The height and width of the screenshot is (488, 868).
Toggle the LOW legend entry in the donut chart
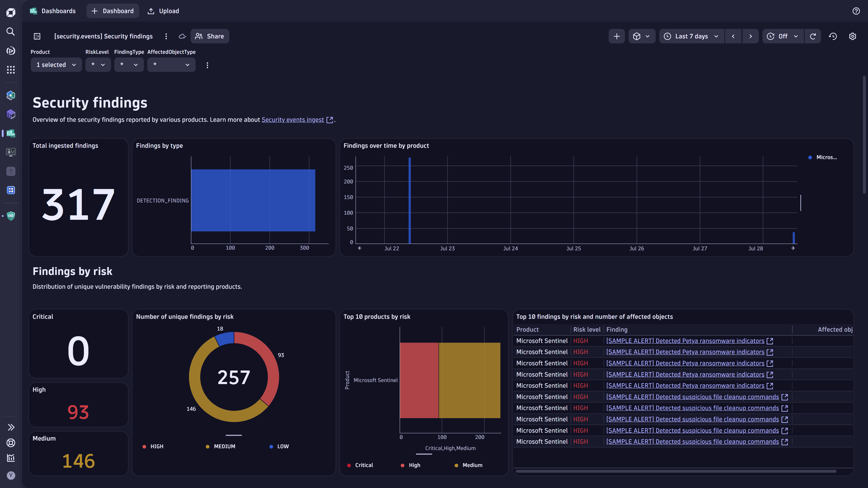click(x=279, y=446)
